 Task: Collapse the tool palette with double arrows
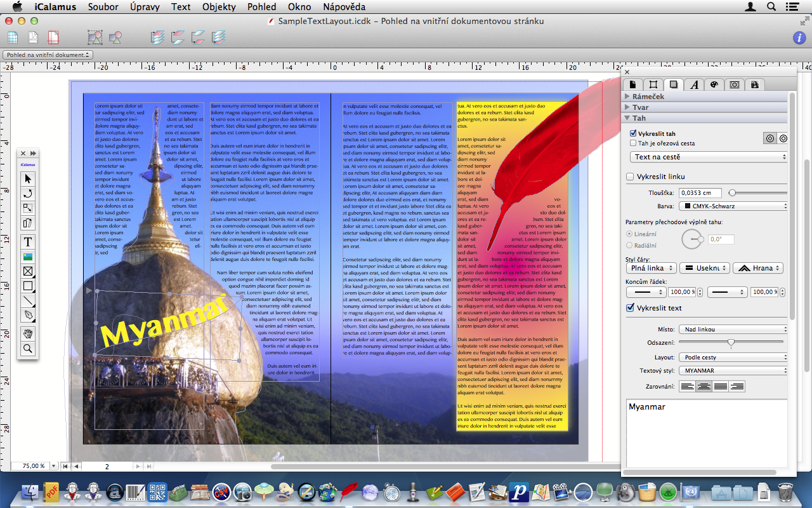[x=33, y=153]
